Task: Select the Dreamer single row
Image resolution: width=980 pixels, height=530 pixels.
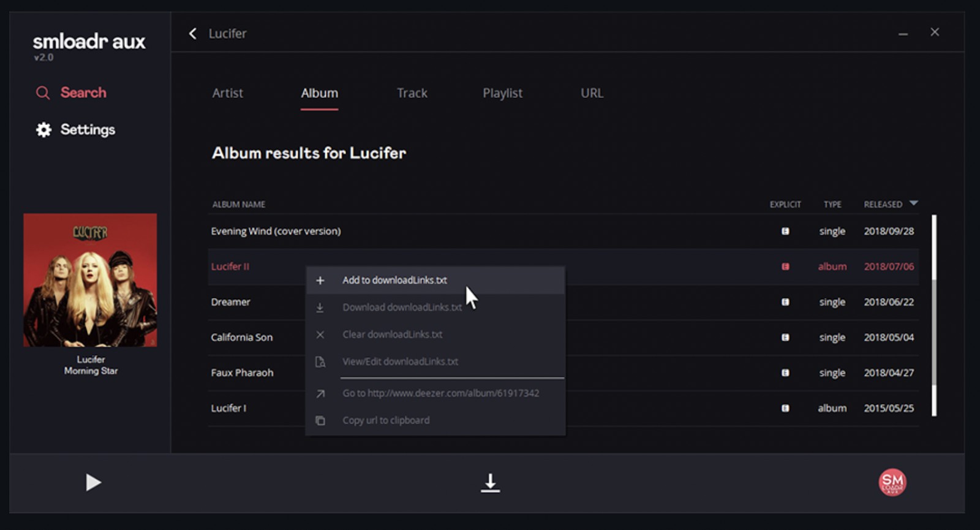Action: click(563, 302)
